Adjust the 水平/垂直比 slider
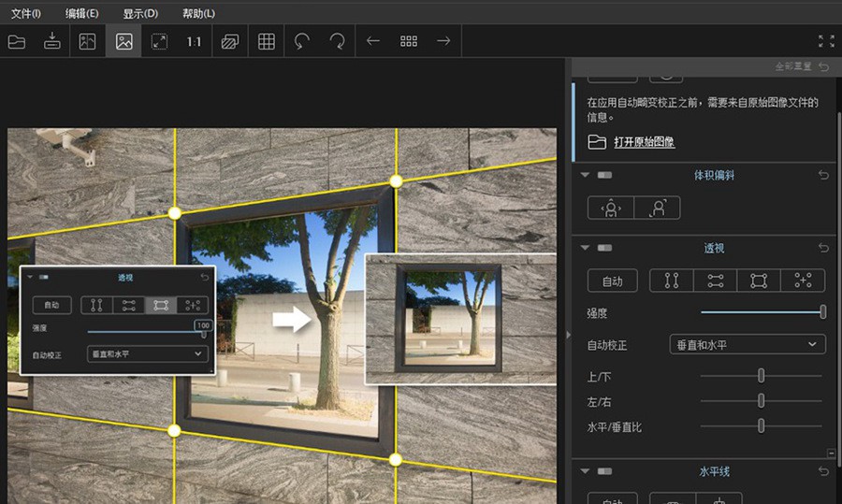842x504 pixels. click(761, 426)
